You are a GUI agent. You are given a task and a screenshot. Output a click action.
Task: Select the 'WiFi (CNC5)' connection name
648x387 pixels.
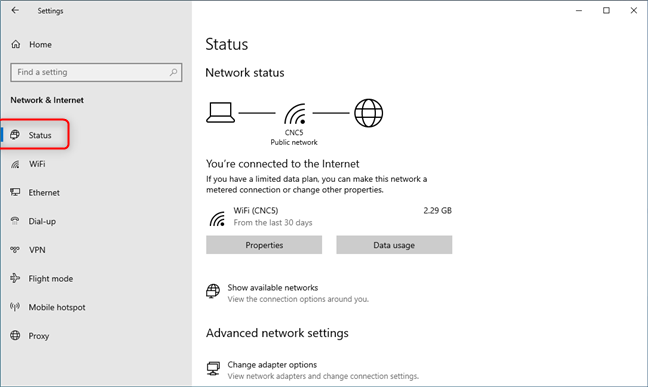pos(256,210)
